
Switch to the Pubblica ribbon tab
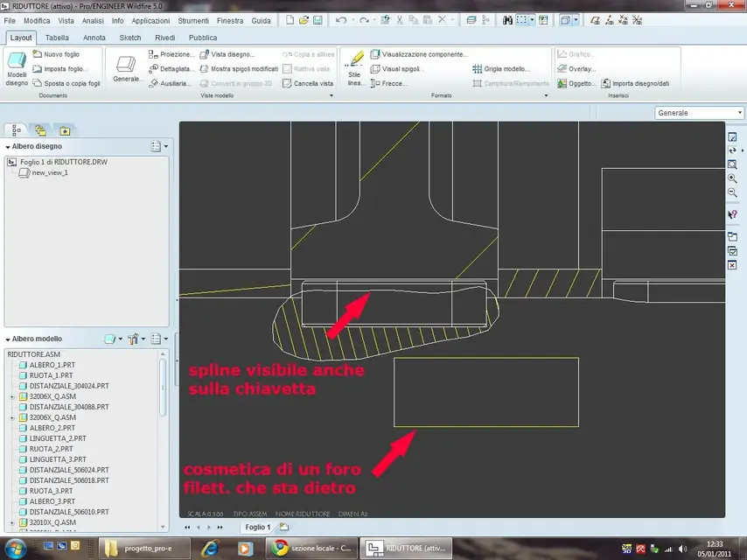pos(203,38)
